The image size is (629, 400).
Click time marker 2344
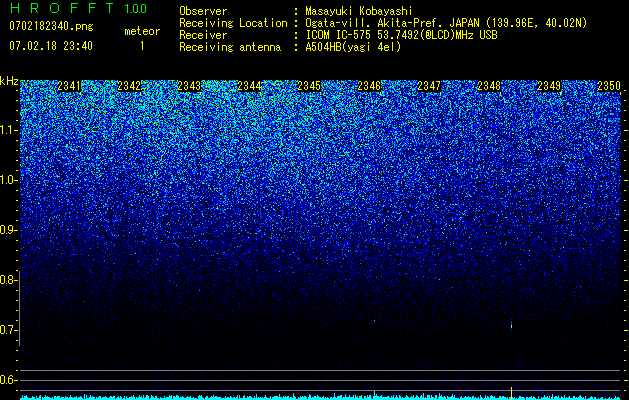pos(249,86)
